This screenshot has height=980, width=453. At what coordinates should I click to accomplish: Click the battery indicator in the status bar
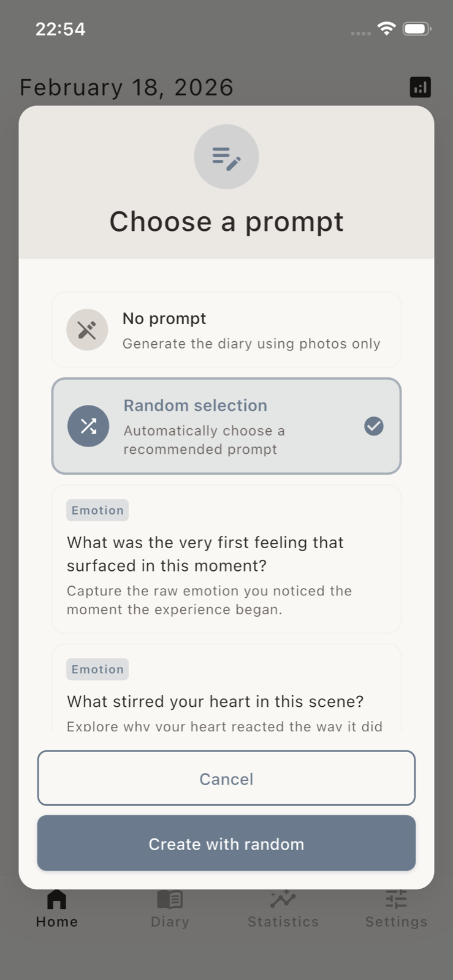click(x=416, y=28)
